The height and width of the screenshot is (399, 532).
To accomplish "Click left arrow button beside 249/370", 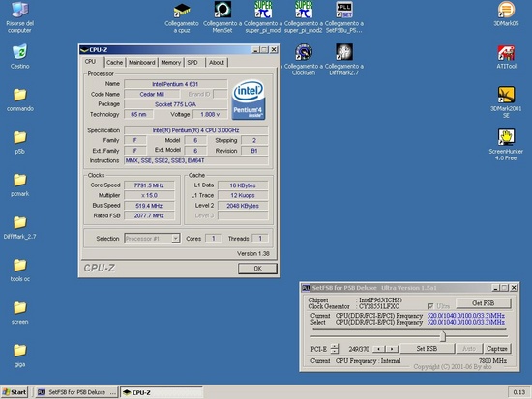I will [378, 349].
